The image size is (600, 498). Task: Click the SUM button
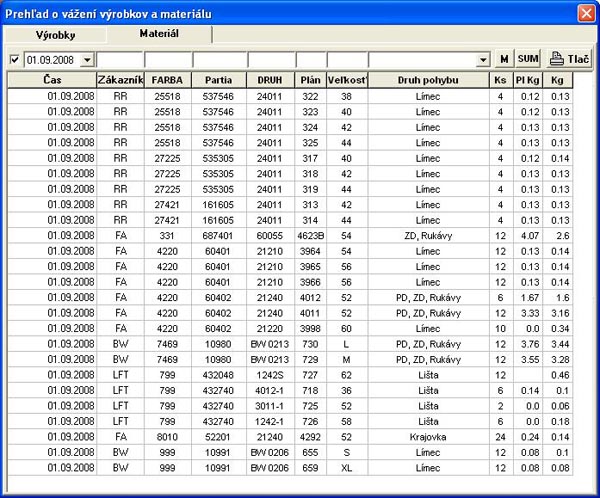pos(528,60)
